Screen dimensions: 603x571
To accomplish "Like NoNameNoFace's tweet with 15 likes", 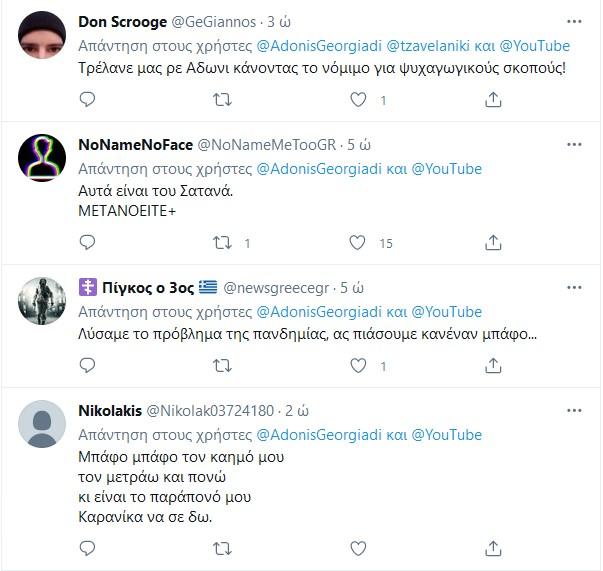I will pyautogui.click(x=358, y=242).
